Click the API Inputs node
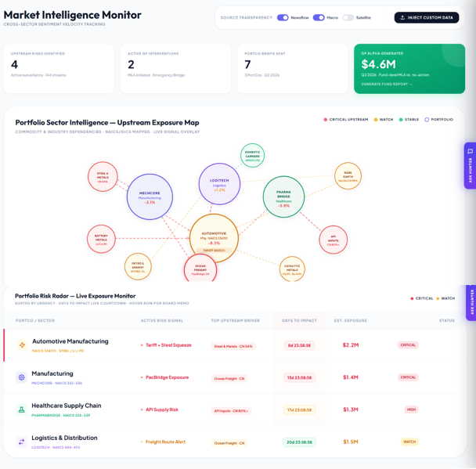This screenshot has width=476, height=469. [334, 240]
